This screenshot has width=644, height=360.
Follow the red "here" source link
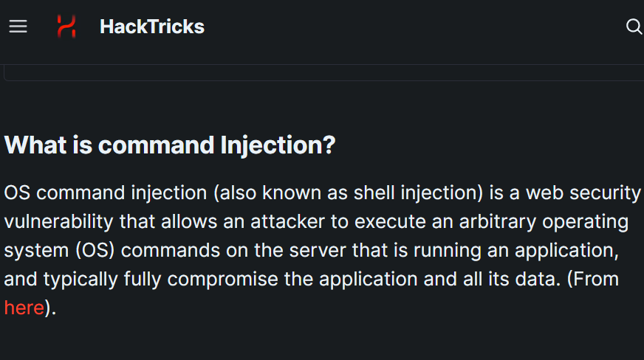(x=24, y=308)
